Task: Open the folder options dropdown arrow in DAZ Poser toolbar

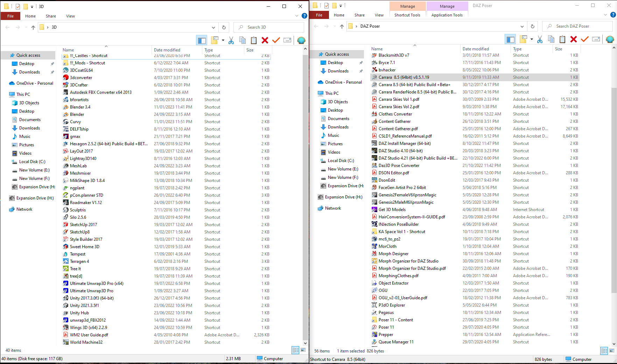Action: [x=532, y=39]
